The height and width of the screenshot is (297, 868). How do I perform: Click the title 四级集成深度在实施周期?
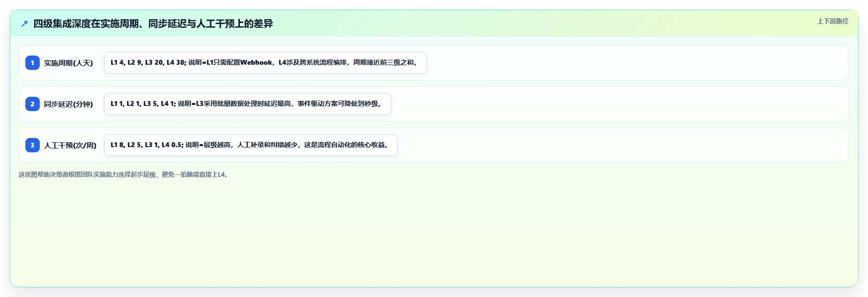(153, 23)
